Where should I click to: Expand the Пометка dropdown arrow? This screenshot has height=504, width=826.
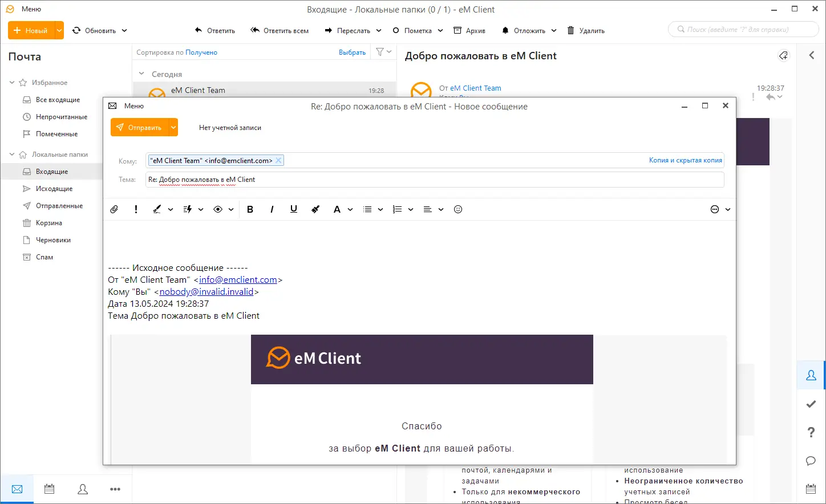coord(440,31)
